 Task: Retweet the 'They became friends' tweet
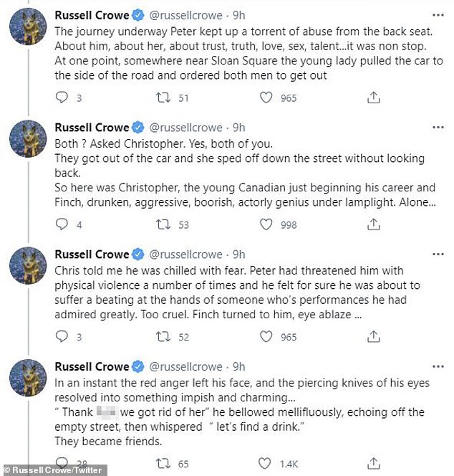[x=164, y=464]
